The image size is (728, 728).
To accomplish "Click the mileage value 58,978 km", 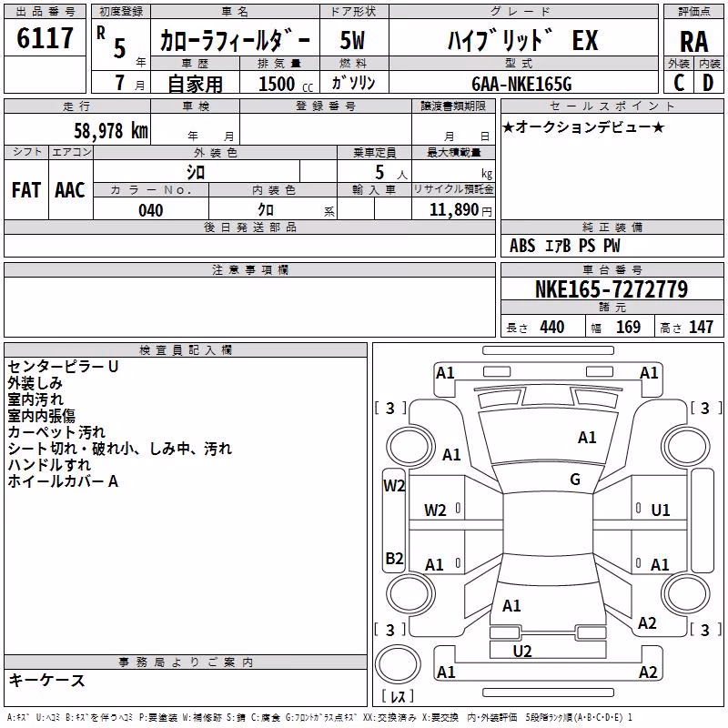I will (x=111, y=131).
